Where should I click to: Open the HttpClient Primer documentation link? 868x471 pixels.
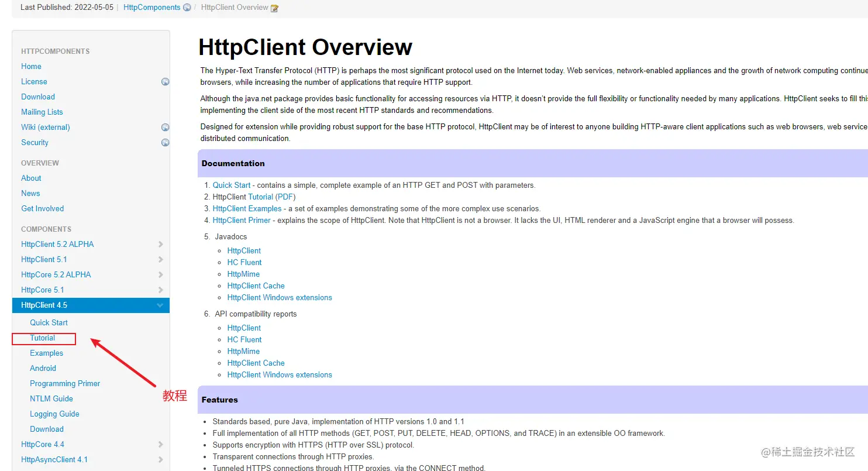pyautogui.click(x=242, y=220)
